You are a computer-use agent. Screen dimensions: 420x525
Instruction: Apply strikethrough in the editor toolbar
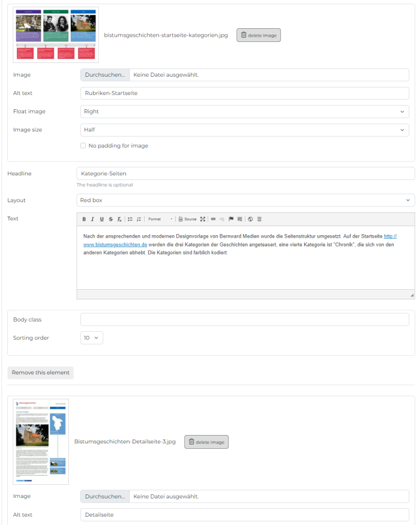tap(110, 219)
